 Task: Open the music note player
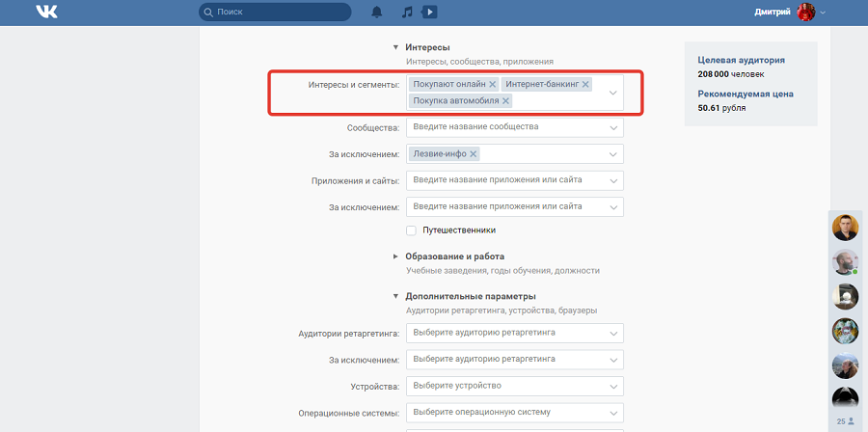(x=407, y=12)
